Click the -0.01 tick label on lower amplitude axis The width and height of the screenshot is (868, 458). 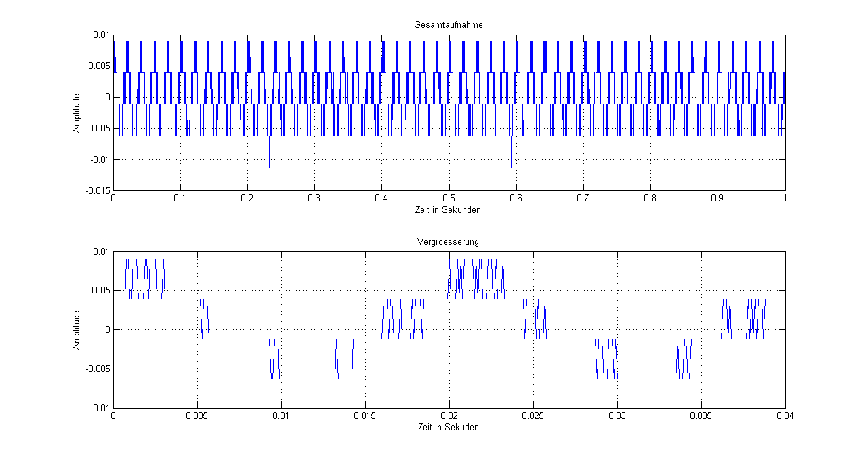[x=100, y=408]
